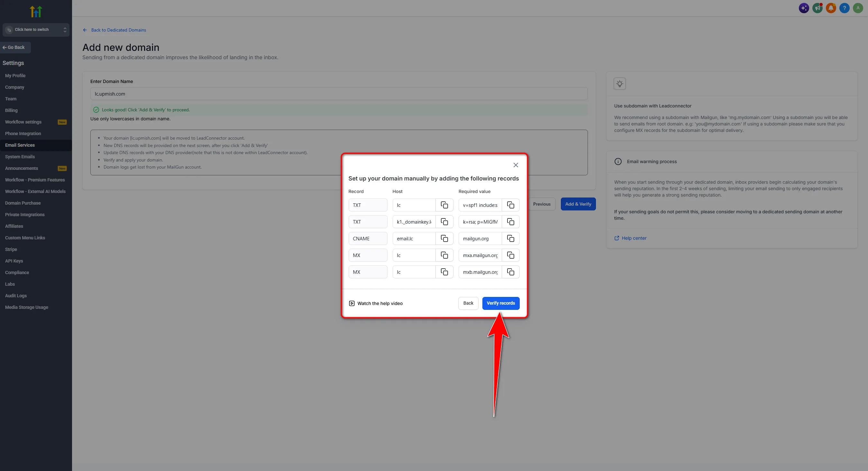The height and width of the screenshot is (471, 868).
Task: Open the help question mark icon
Action: (844, 8)
